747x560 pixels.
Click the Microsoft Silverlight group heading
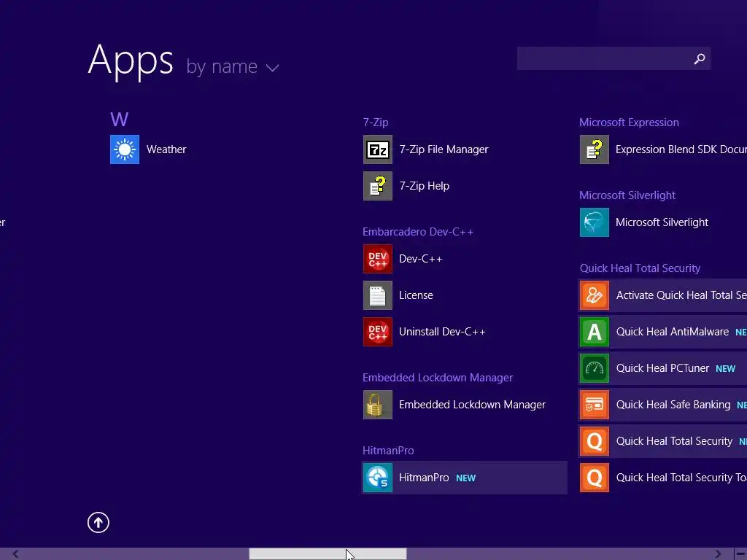point(627,195)
